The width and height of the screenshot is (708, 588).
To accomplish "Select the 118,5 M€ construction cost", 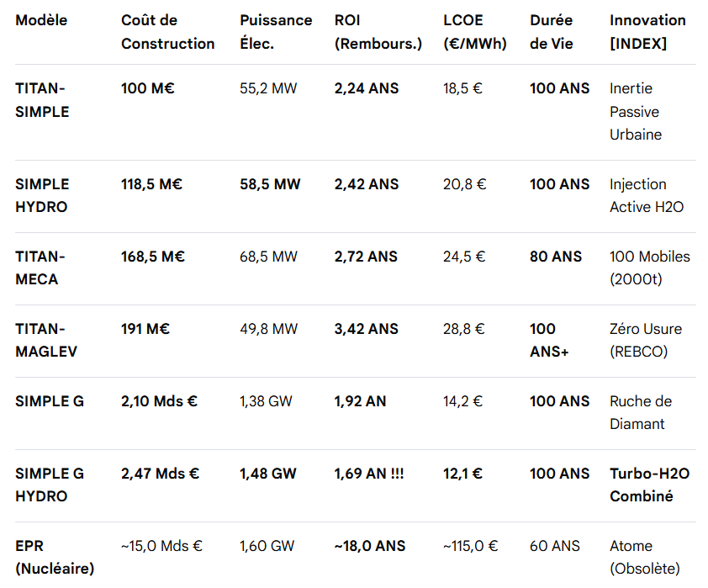I will [x=152, y=184].
